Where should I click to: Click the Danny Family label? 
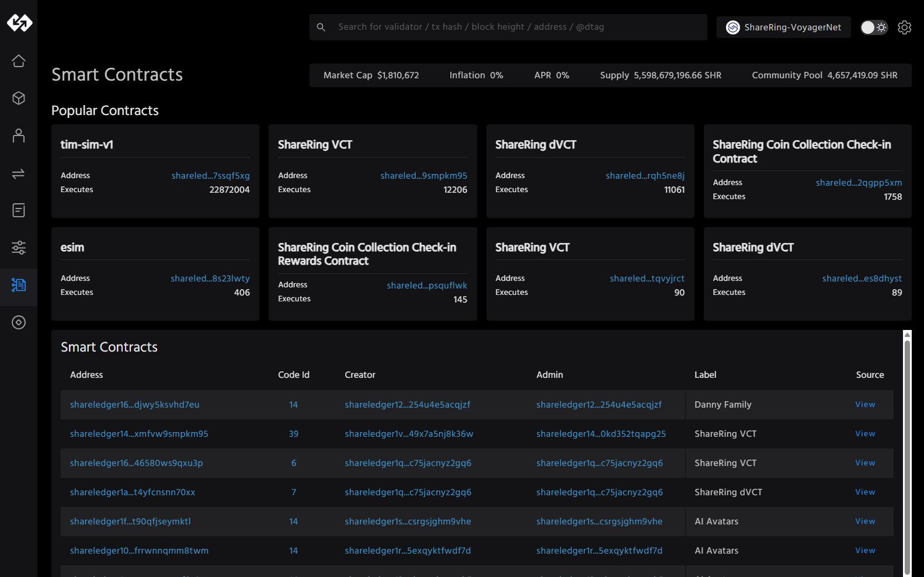[x=723, y=405]
